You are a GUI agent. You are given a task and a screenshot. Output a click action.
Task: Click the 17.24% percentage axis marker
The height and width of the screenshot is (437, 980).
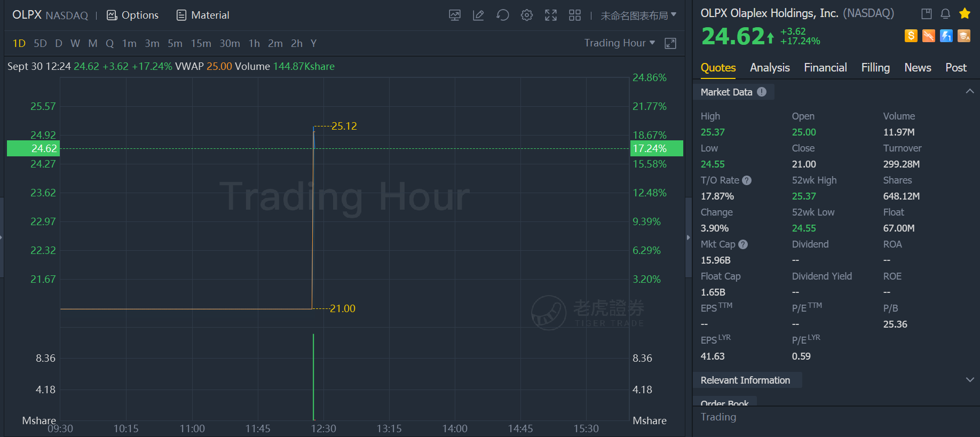pos(657,148)
